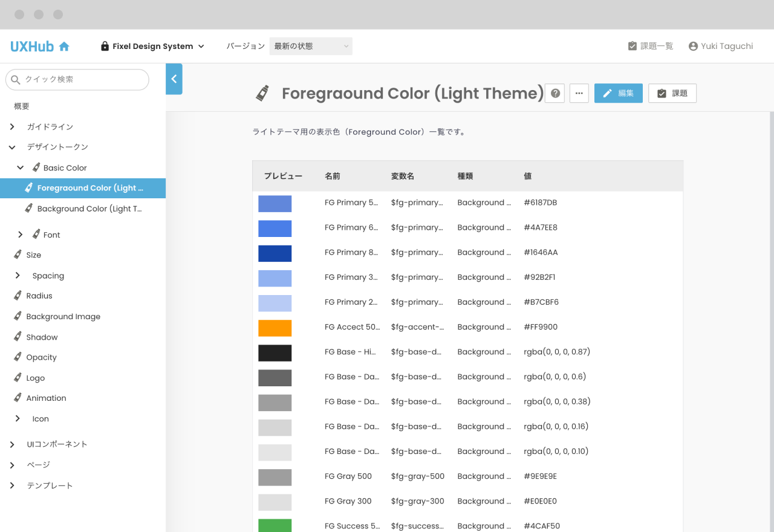The height and width of the screenshot is (532, 774).
Task: Open the Opacity token page
Action: tap(41, 357)
